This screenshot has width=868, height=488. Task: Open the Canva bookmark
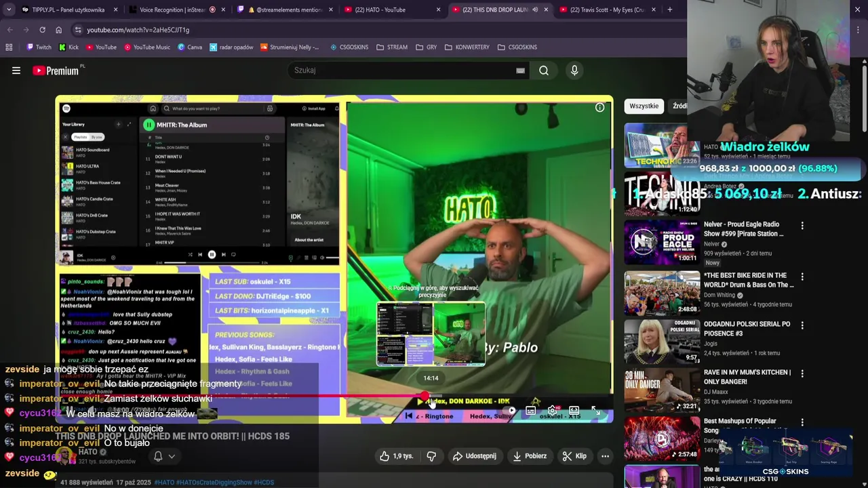190,47
